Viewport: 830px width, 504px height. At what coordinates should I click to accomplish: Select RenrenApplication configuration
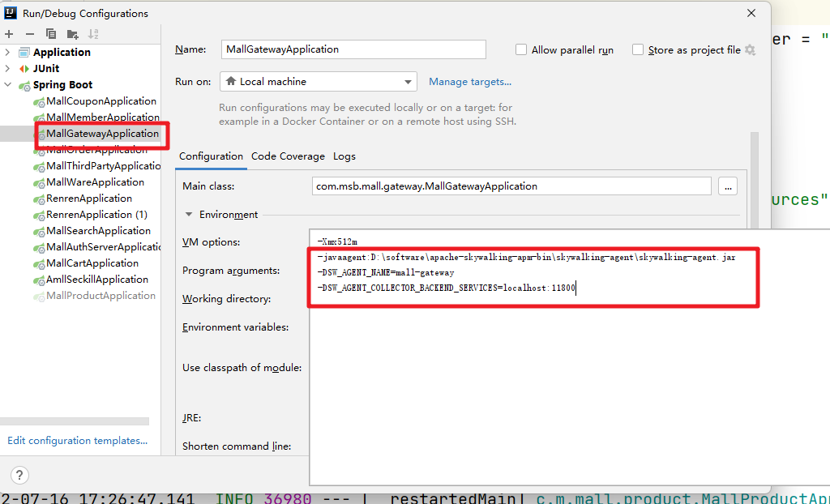point(89,199)
